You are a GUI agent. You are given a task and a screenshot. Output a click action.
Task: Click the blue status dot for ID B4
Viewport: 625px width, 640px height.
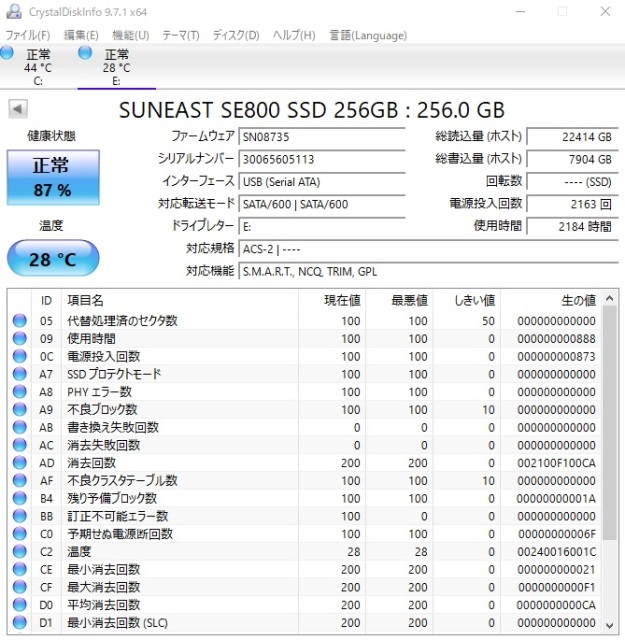pos(19,498)
